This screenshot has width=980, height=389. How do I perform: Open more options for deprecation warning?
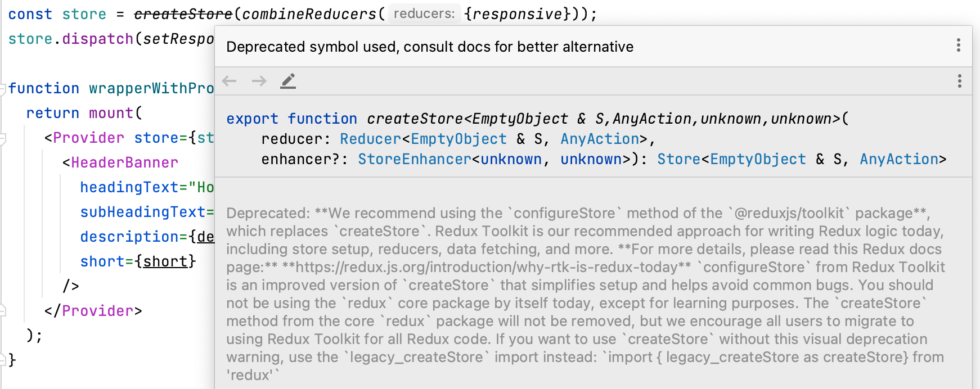click(959, 46)
